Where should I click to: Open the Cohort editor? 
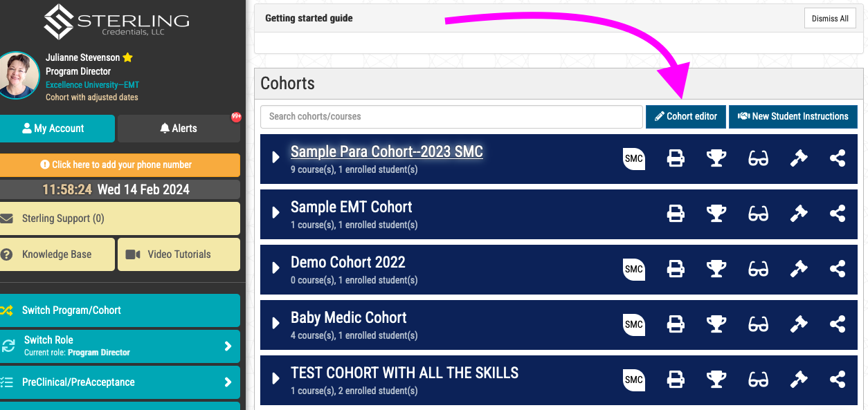(x=685, y=116)
